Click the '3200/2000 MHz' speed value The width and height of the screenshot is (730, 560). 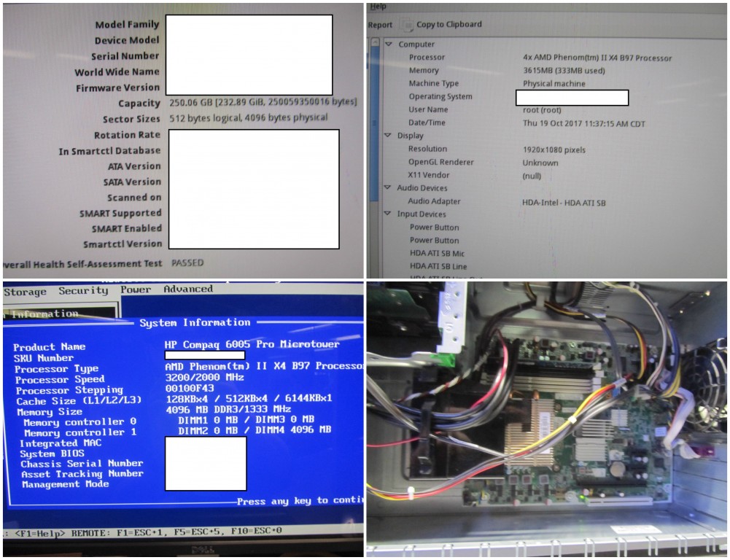[204, 378]
